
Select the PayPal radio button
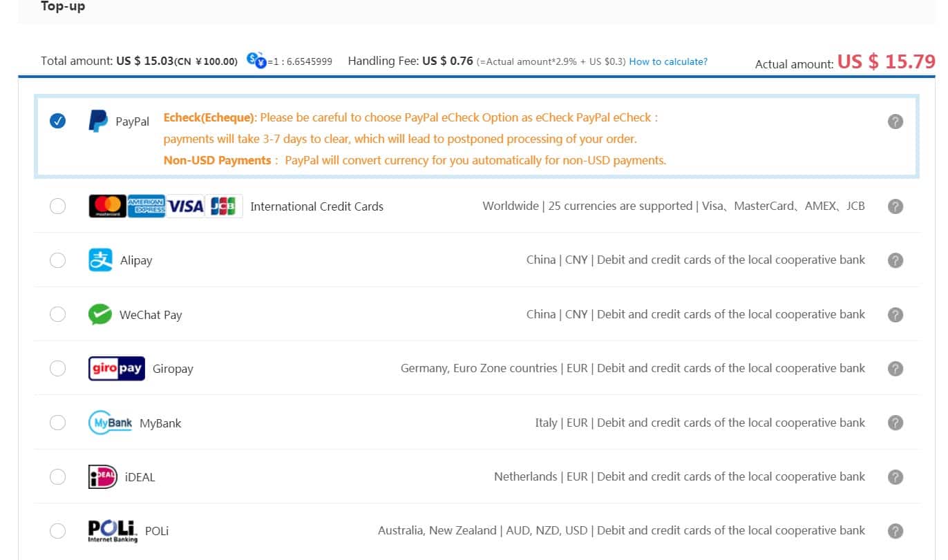[58, 122]
